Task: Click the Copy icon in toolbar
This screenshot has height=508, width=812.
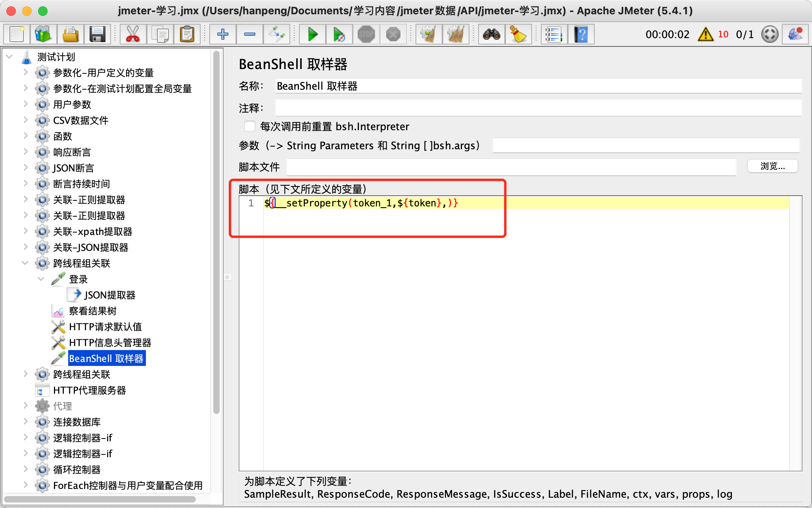Action: (x=160, y=34)
